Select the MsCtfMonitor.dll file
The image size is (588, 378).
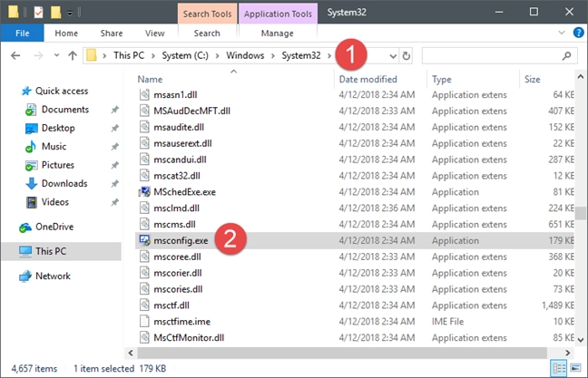click(189, 337)
